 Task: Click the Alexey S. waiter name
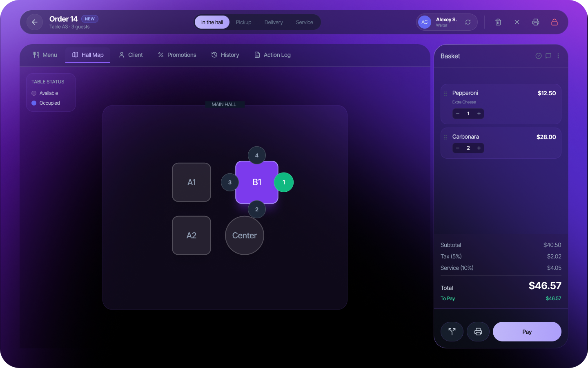tap(446, 20)
